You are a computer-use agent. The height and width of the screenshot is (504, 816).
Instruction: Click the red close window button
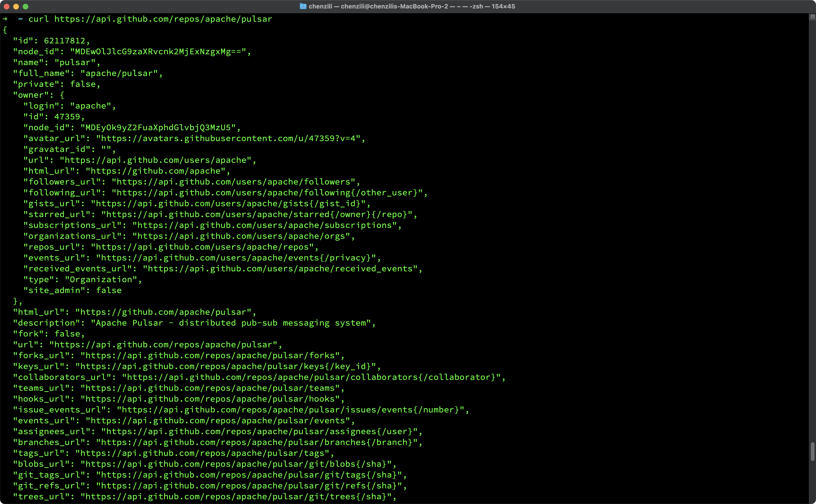coord(6,6)
